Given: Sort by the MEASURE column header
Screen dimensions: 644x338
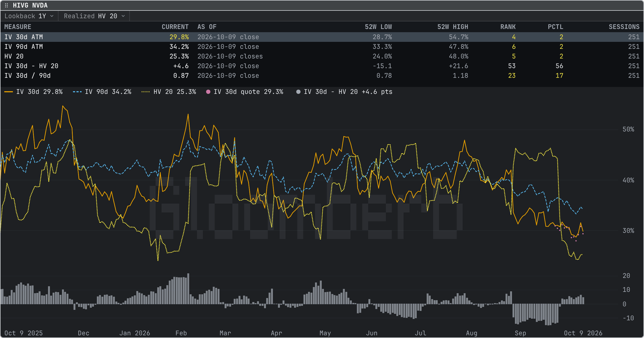Looking at the screenshot, I should (18, 27).
